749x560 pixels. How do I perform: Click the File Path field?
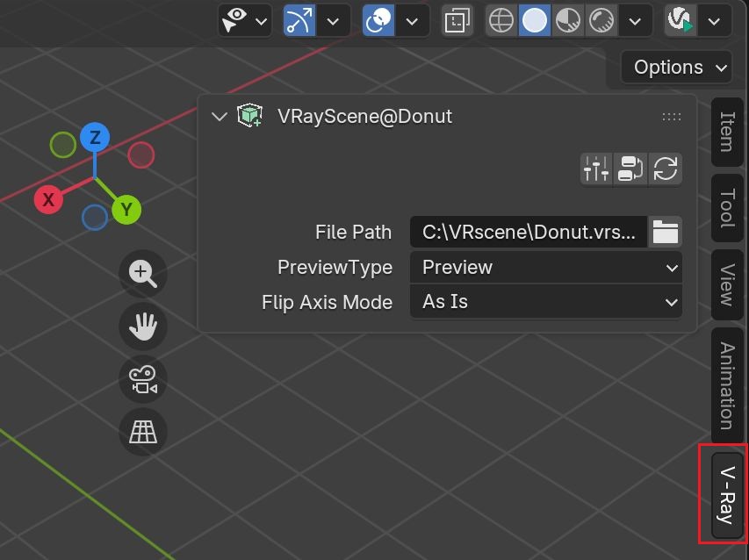(x=529, y=232)
